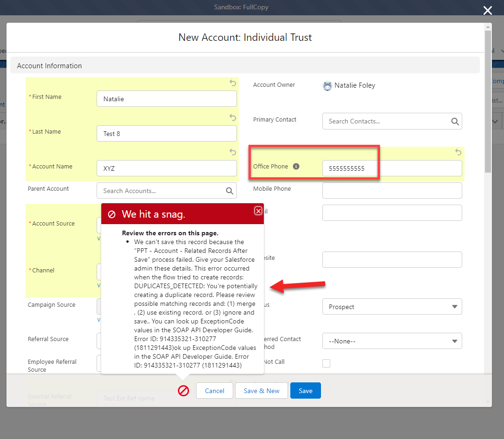
Task: Click the prohibition icon next to Cancel
Action: [183, 391]
